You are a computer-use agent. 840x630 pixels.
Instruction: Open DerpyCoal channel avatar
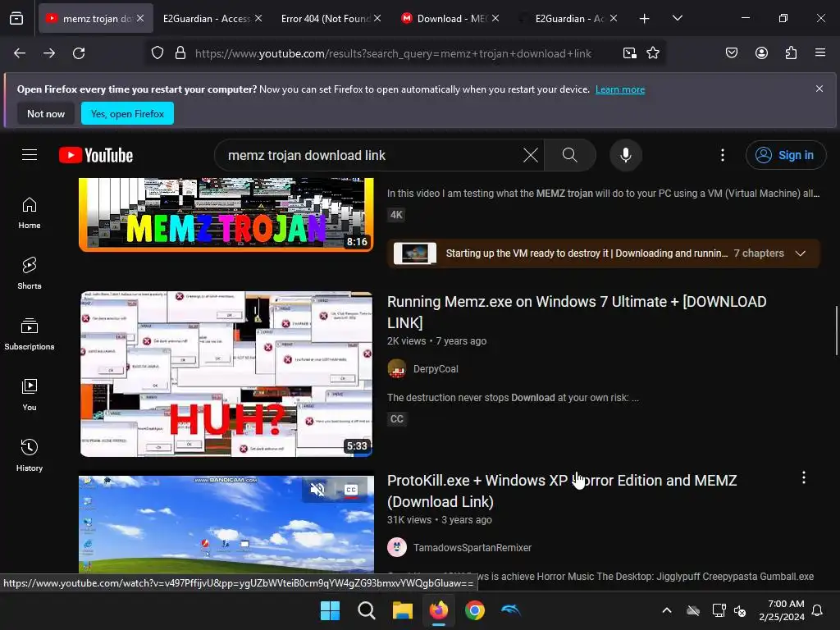pyautogui.click(x=397, y=369)
